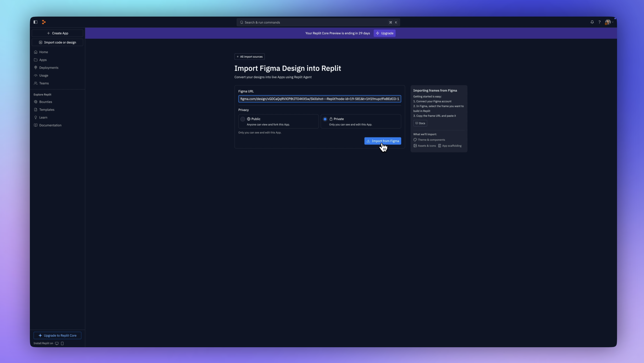Click '1. Connect your Figma account' text
This screenshot has width=644, height=363.
432,101
